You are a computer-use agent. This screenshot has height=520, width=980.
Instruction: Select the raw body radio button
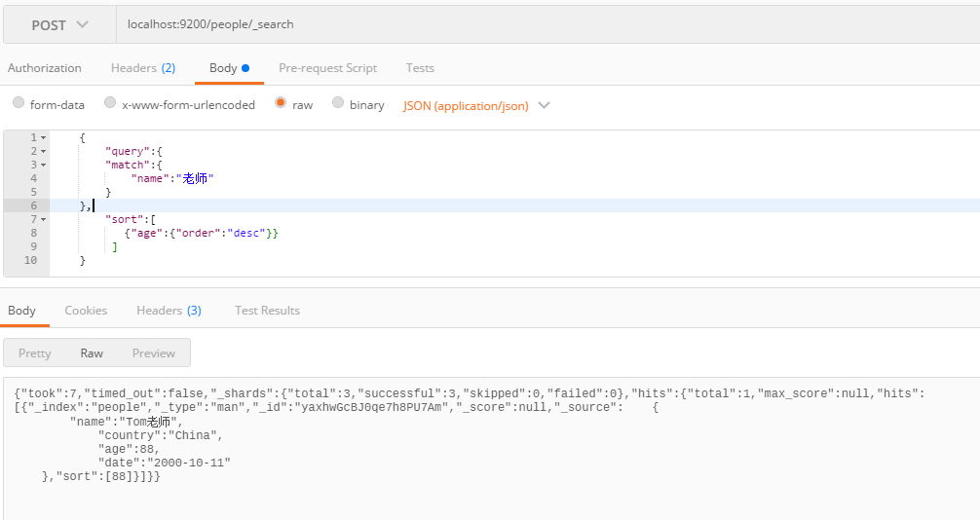(x=281, y=103)
